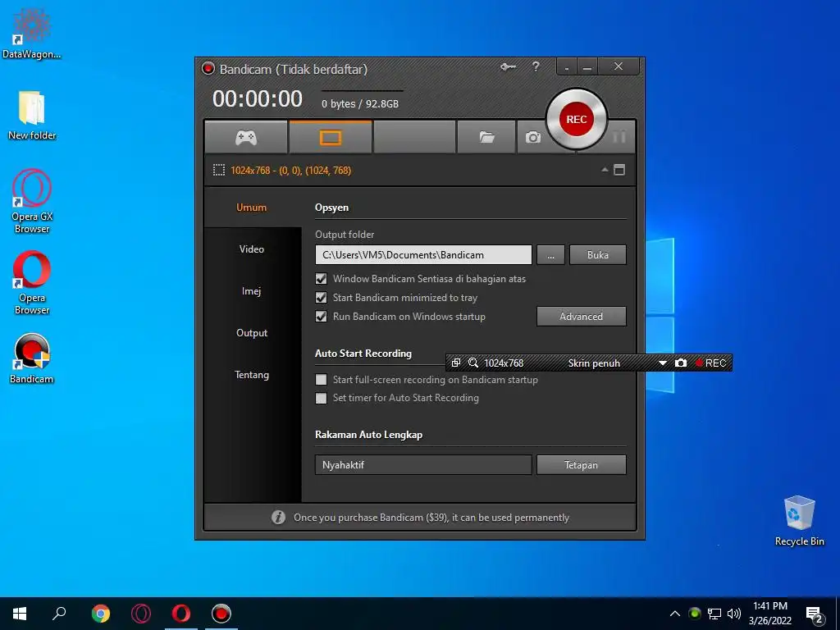Screen dimensions: 840x630
Task: Select the Recycle Bin desktop icon
Action: tap(799, 519)
